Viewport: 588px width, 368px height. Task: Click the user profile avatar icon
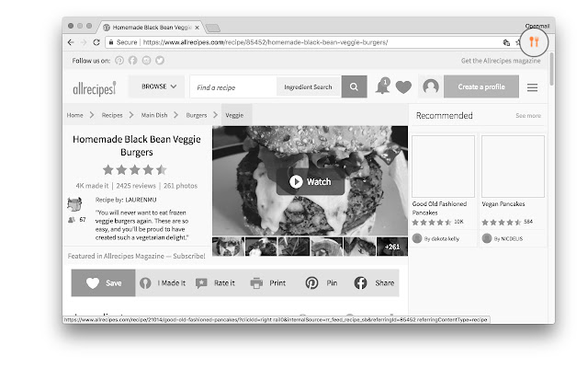[431, 86]
